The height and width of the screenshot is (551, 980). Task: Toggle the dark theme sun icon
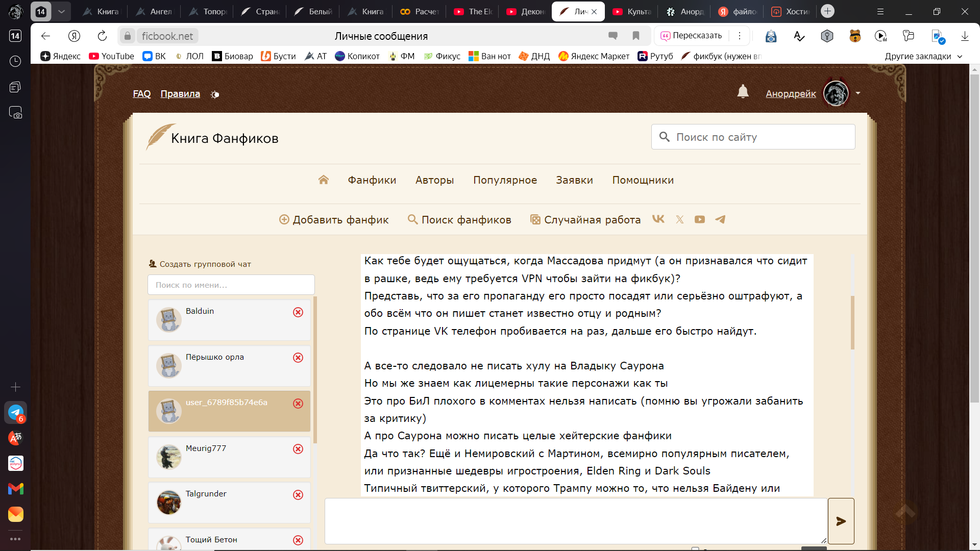[215, 94]
